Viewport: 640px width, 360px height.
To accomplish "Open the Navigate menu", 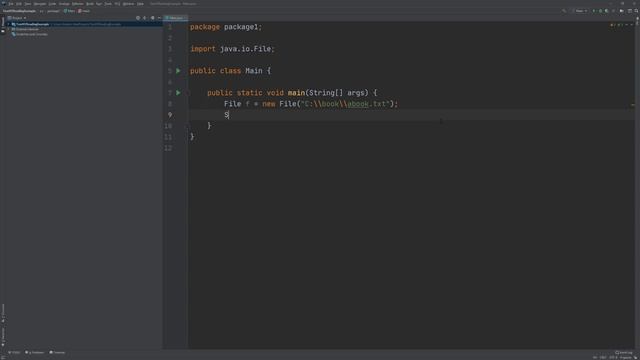I will (40, 4).
